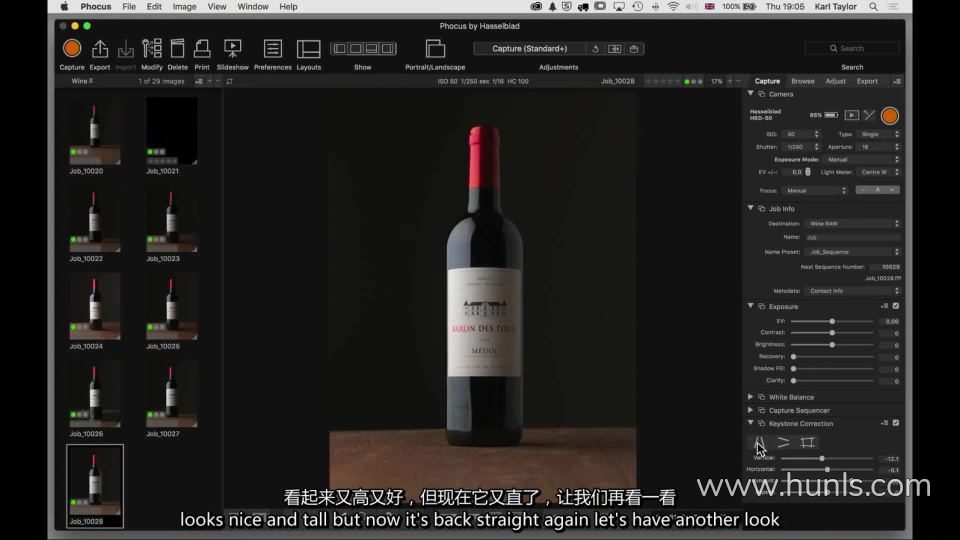Viewport: 960px width, 540px height.
Task: Open the Layouts toolbar icon
Action: [309, 48]
